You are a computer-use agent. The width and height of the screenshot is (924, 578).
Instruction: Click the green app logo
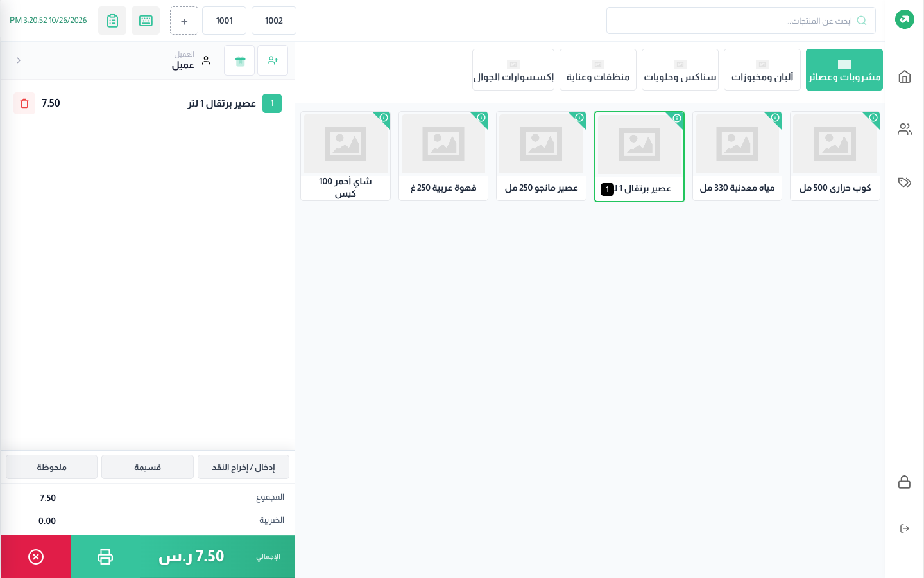coord(904,19)
